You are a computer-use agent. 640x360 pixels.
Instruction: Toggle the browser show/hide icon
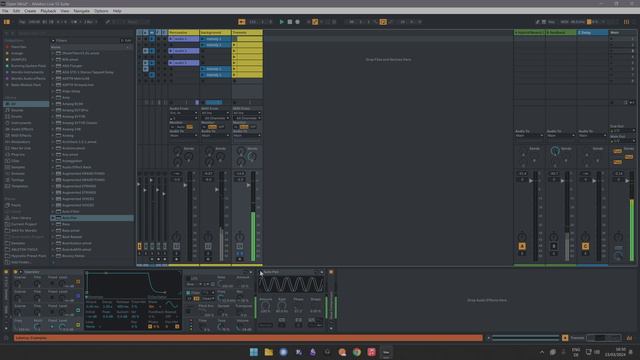(x=7, y=22)
